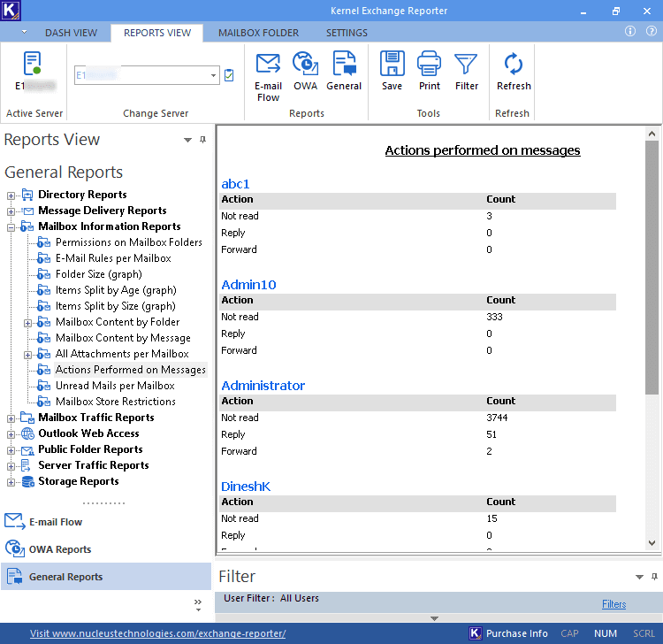Visit nucleustechnologies exchange-reporter link
This screenshot has width=663, height=644.
coord(157,633)
